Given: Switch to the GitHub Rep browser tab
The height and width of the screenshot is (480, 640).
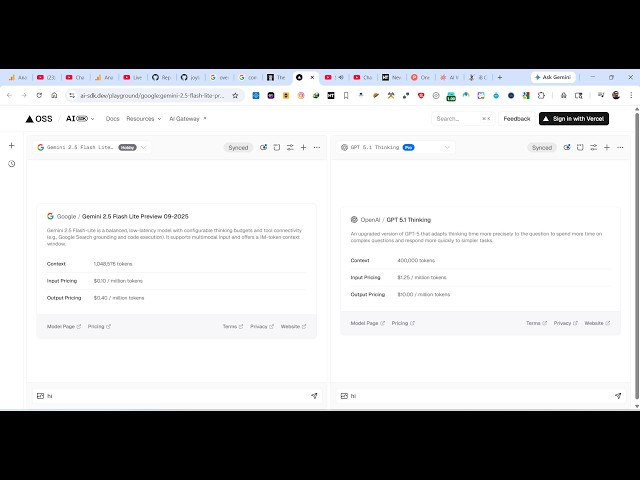Looking at the screenshot, I should (162, 77).
